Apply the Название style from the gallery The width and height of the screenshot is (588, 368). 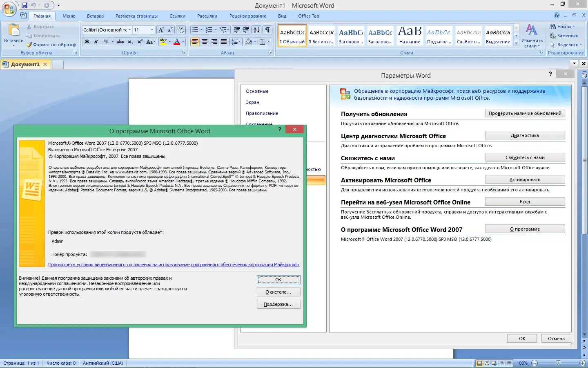coord(410,35)
